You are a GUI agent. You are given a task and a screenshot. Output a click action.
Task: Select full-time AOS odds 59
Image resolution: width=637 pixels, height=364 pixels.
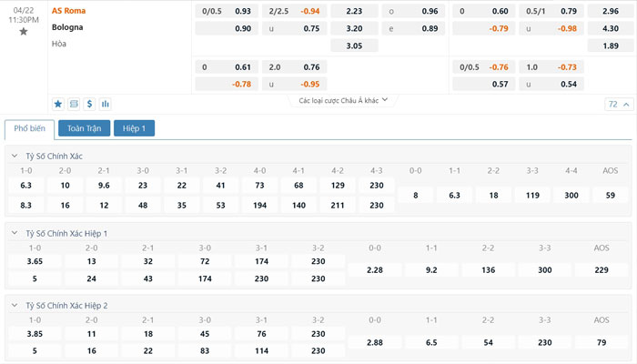(x=611, y=196)
